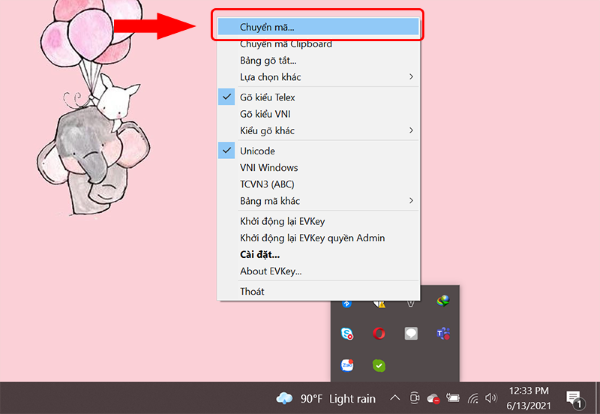The height and width of the screenshot is (414, 600).
Task: Select Chuyển mã... from the menu
Action: [x=320, y=26]
